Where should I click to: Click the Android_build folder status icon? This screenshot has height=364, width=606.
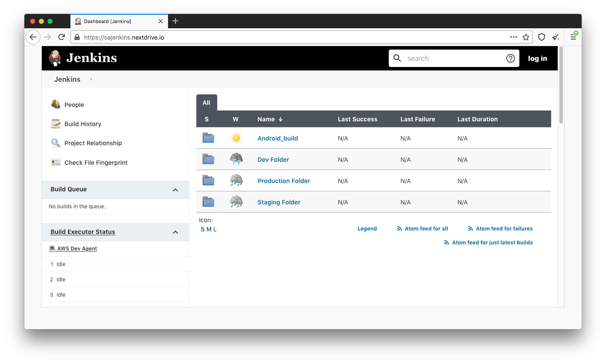pyautogui.click(x=209, y=138)
